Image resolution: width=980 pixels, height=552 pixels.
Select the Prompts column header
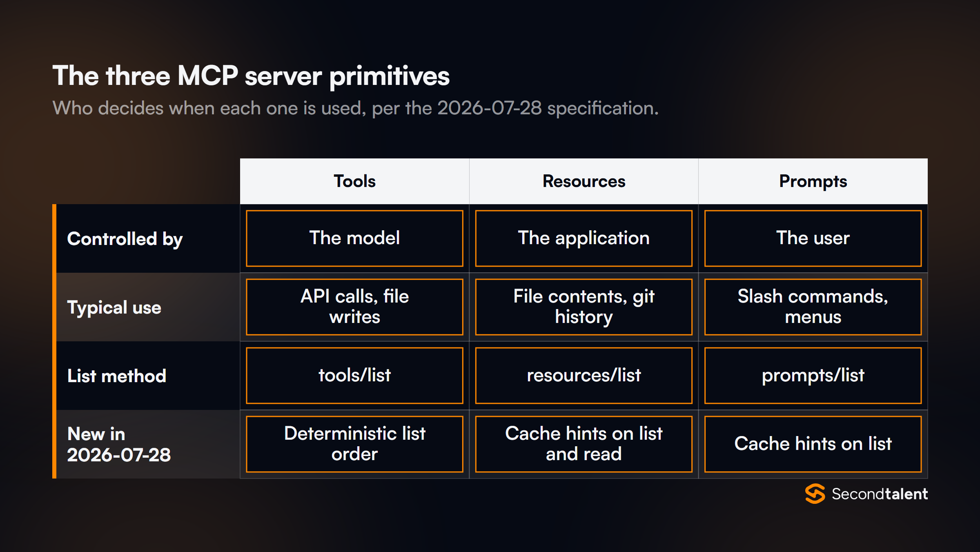[x=813, y=181]
